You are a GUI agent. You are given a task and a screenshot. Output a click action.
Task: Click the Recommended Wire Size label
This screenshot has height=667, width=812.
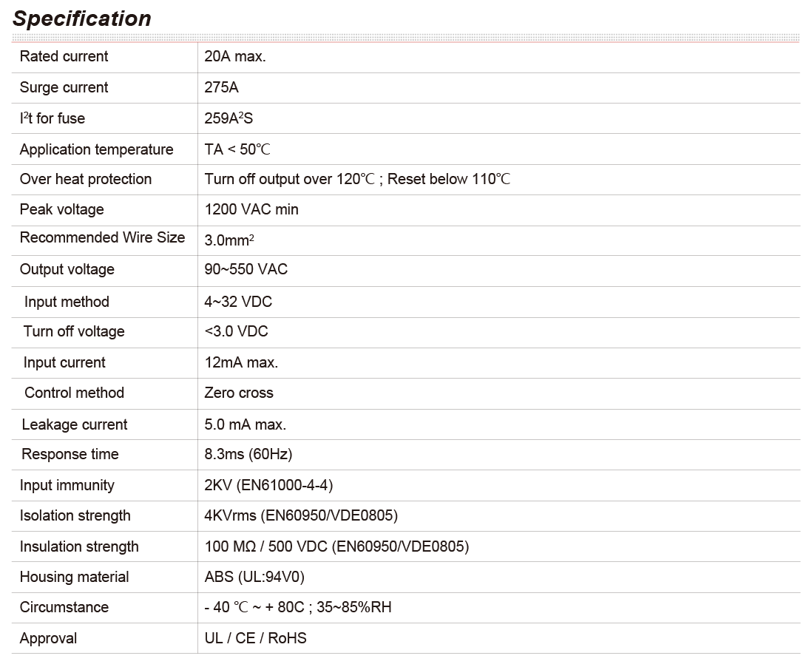tap(102, 237)
